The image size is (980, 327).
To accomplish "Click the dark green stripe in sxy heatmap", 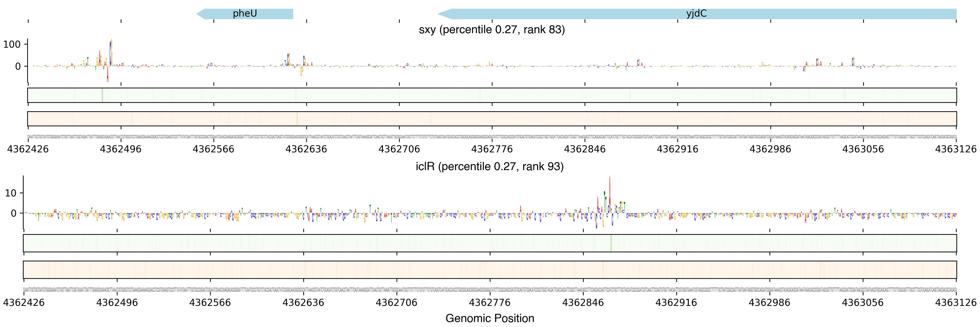I will [102, 95].
